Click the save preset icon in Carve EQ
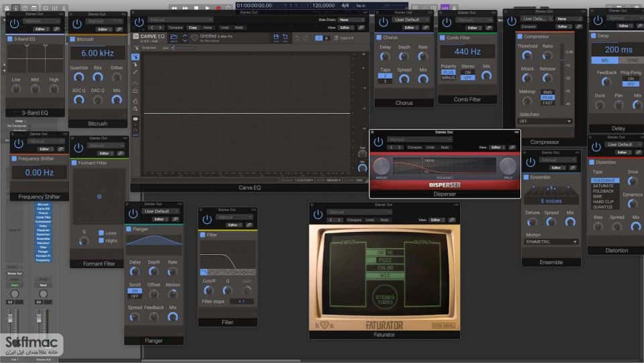 pos(276,38)
